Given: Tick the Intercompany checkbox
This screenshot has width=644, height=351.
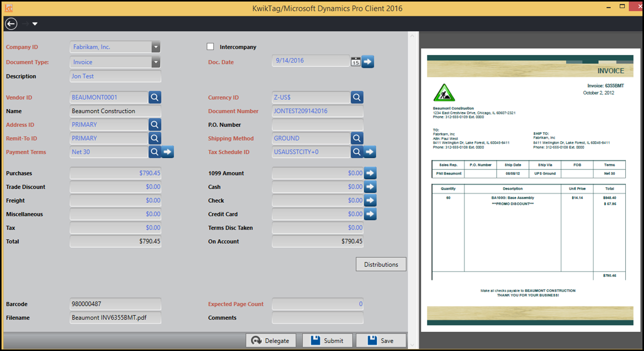Looking at the screenshot, I should 211,47.
